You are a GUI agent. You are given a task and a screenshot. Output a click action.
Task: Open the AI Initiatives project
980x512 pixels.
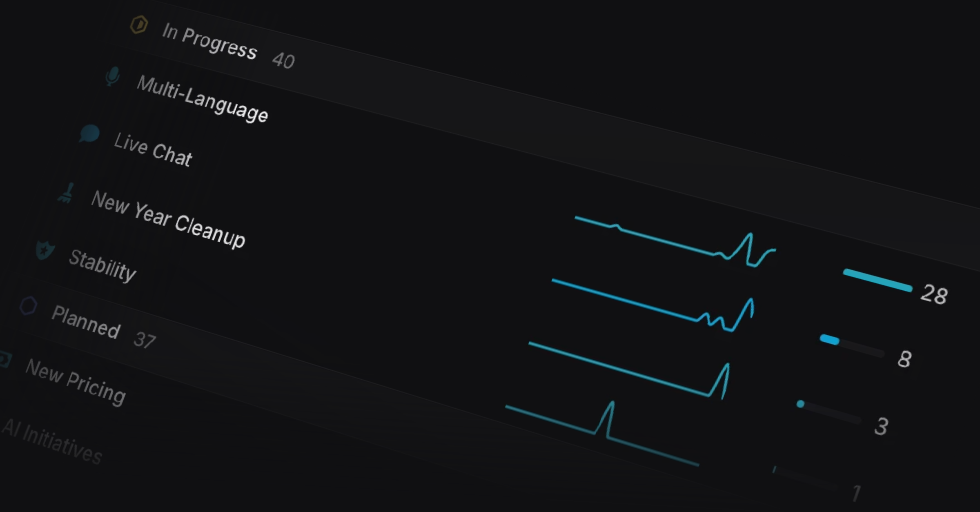click(x=52, y=442)
